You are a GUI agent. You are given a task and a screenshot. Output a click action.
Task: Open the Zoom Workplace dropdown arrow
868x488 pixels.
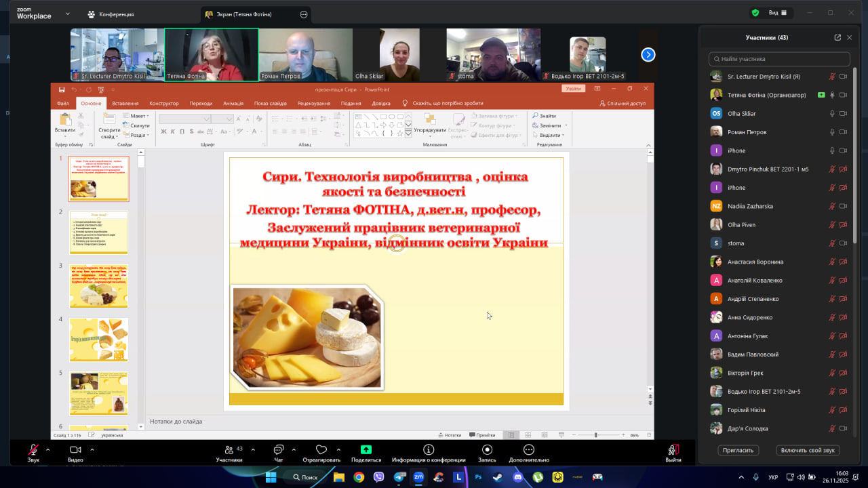pos(67,14)
